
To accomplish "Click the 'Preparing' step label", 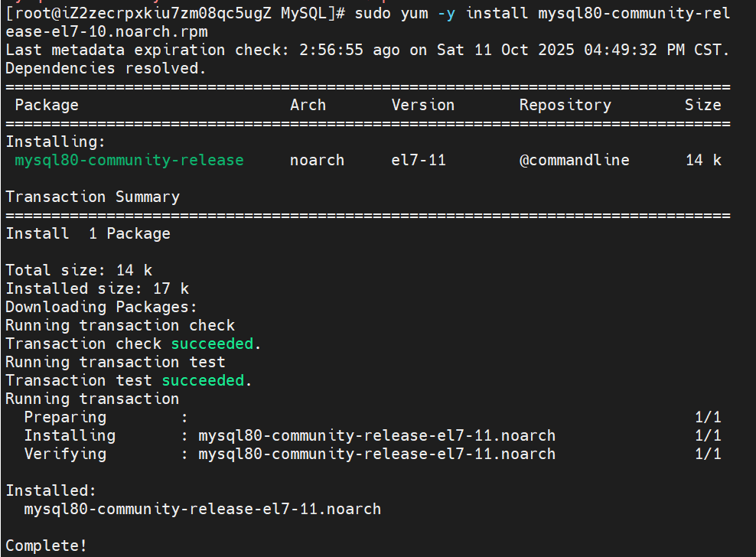I will [x=65, y=417].
